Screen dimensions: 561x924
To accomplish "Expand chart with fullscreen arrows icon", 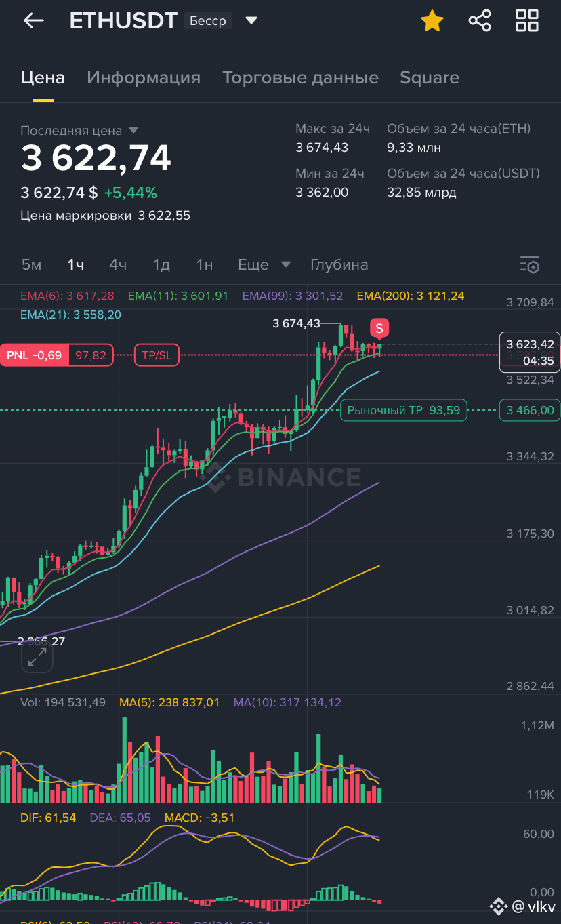I will 37,656.
